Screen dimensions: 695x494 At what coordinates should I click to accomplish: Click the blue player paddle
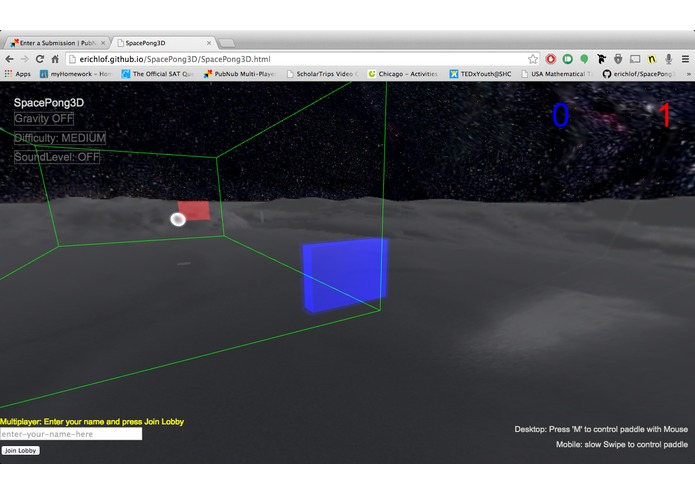coord(345,275)
